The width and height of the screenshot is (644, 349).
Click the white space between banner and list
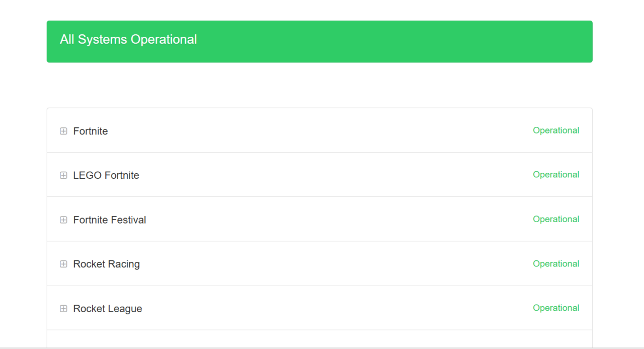coord(319,85)
